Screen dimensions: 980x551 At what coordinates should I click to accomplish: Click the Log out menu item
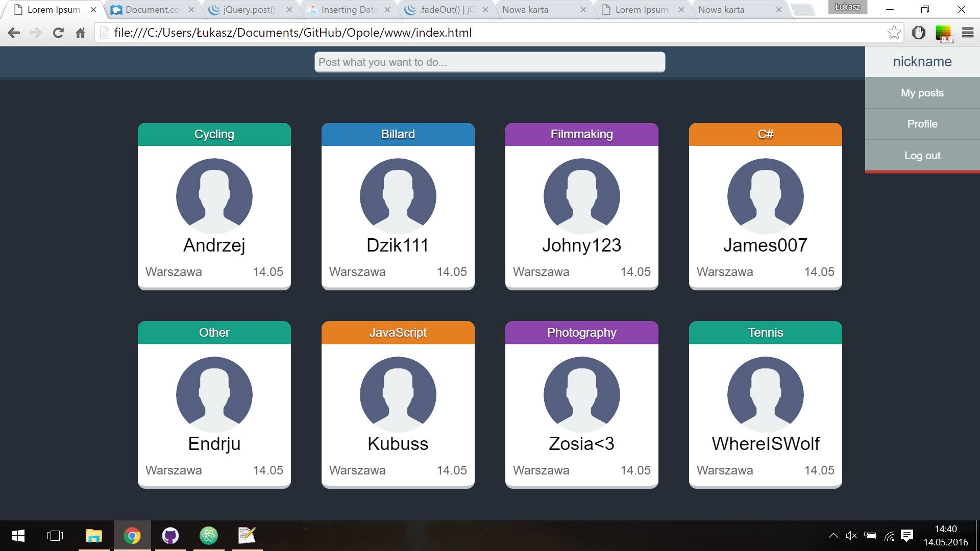click(x=922, y=156)
